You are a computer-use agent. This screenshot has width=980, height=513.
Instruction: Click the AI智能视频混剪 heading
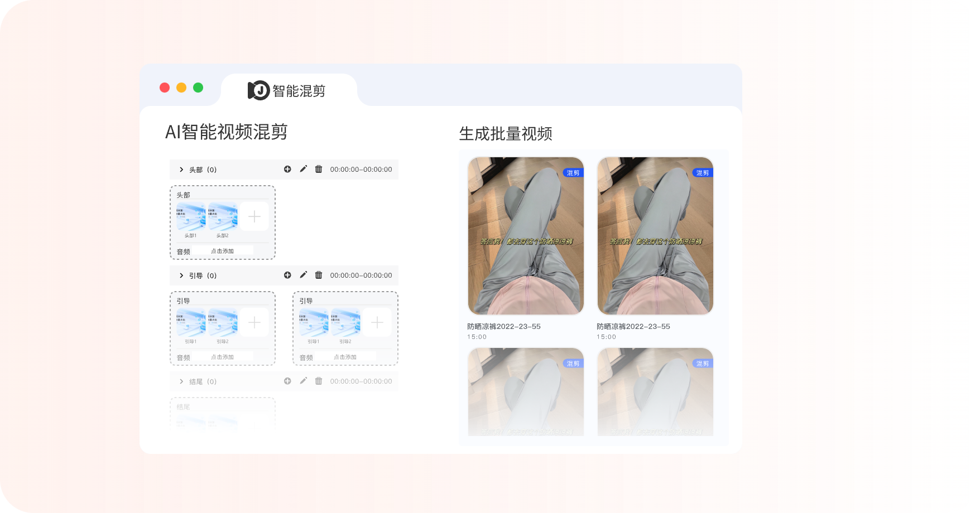pos(227,132)
